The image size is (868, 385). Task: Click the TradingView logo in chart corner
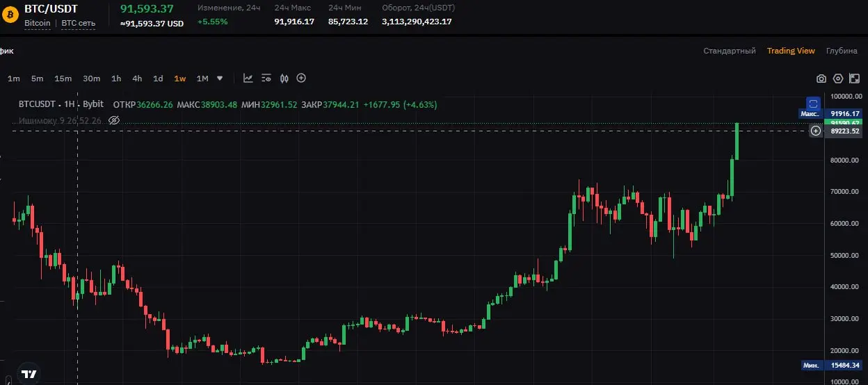click(x=29, y=373)
